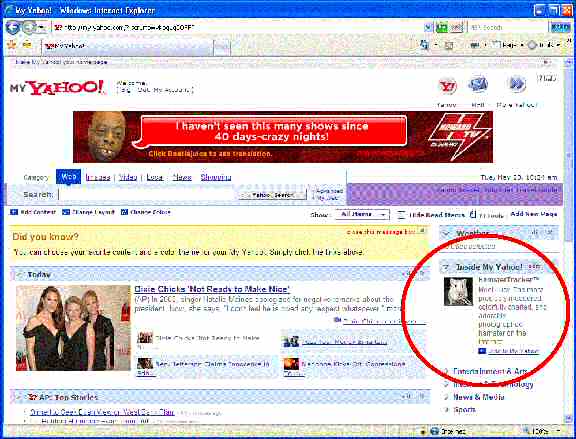Click Hide Read Stories
The height and width of the screenshot is (439, 576).
(x=431, y=215)
